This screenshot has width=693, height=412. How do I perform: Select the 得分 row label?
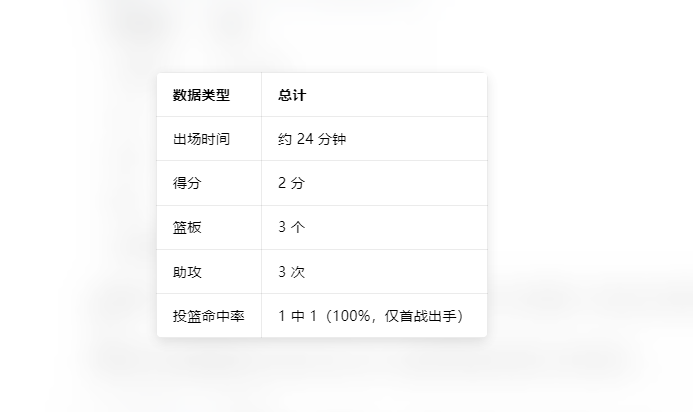coord(187,183)
